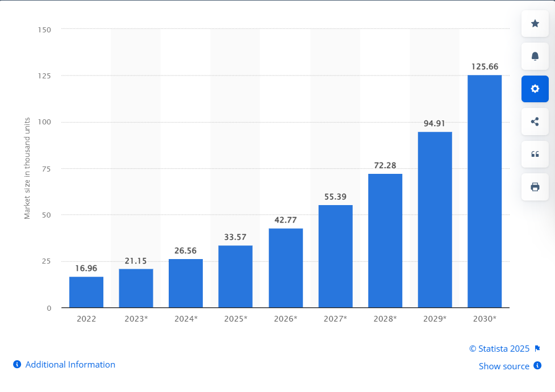
Task: Click info icon next to Show source
Action: click(537, 365)
